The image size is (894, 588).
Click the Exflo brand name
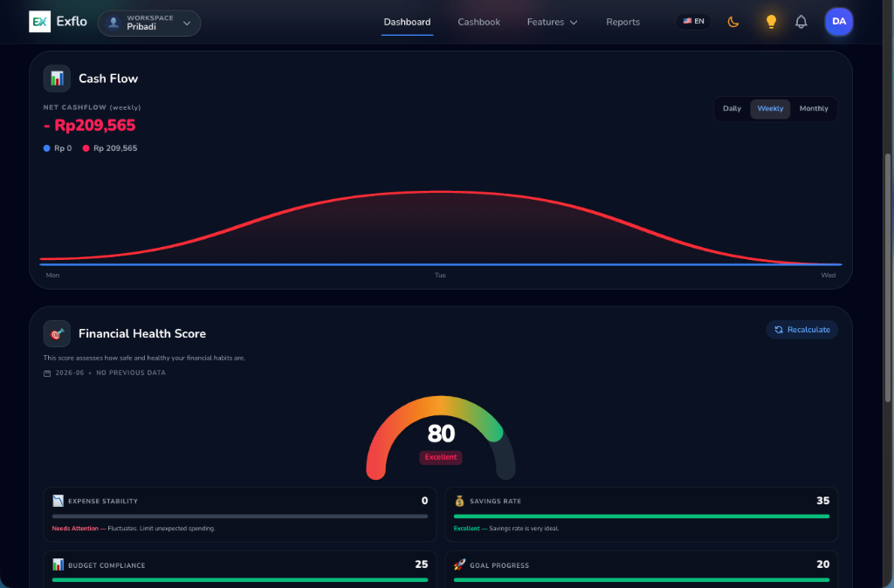pos(72,22)
